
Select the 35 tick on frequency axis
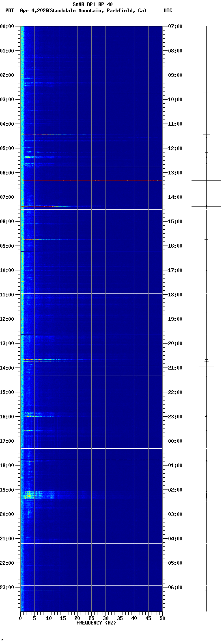(x=120, y=618)
